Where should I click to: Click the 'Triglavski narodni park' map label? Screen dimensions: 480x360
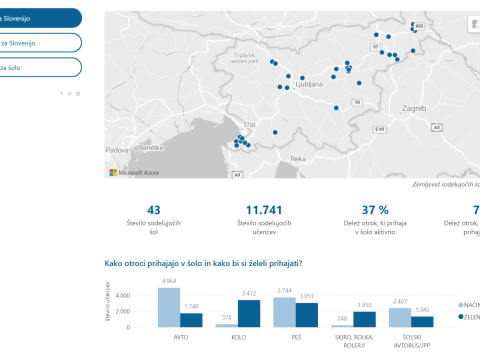244,58
